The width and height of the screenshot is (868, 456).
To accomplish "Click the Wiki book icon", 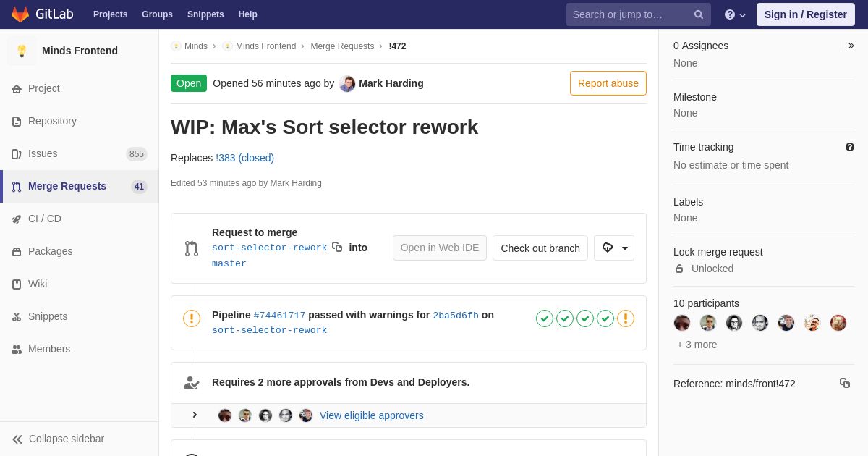I will click(17, 284).
